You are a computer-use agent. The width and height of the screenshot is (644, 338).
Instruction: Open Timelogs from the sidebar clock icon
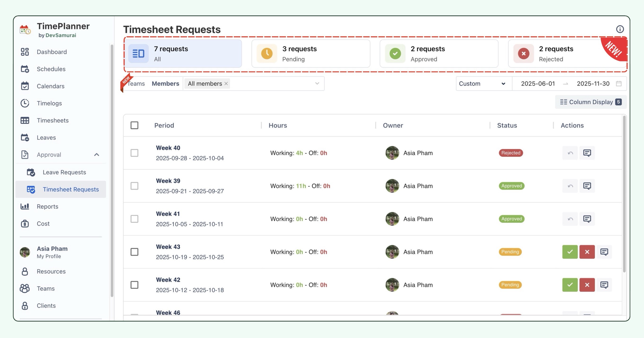[25, 103]
